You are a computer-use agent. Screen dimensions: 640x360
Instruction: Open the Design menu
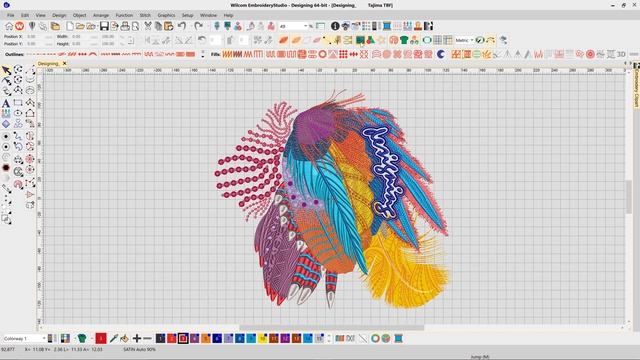tap(59, 15)
